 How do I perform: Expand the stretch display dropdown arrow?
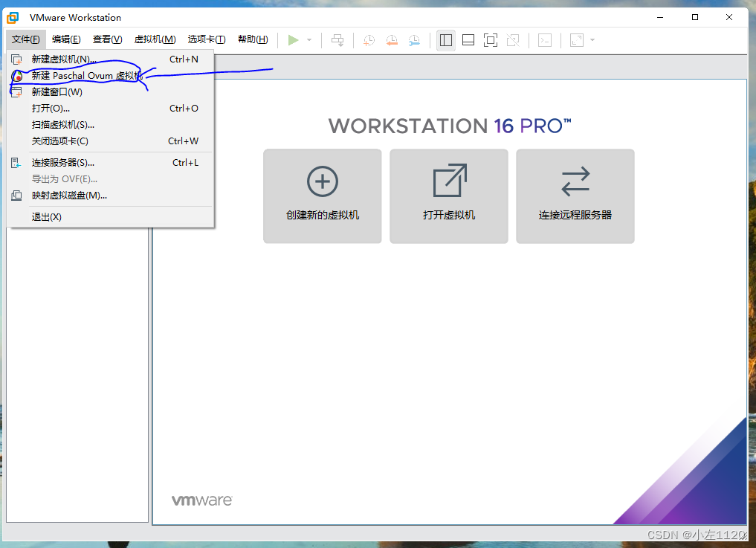(x=592, y=40)
